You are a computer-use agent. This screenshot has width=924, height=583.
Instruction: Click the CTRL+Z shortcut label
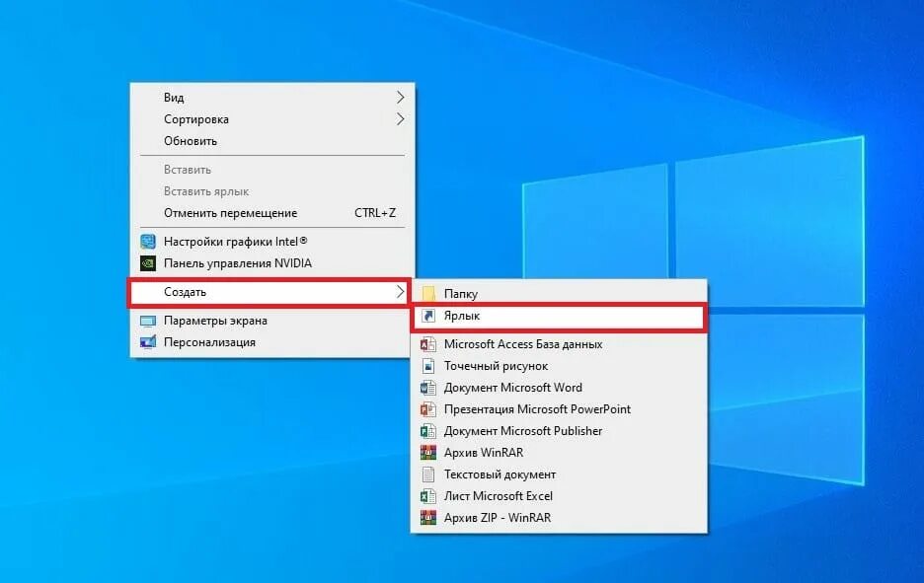[375, 213]
